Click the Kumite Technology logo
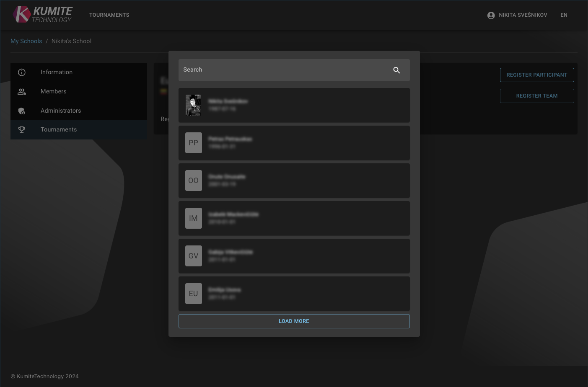The width and height of the screenshot is (588, 387). tap(42, 14)
